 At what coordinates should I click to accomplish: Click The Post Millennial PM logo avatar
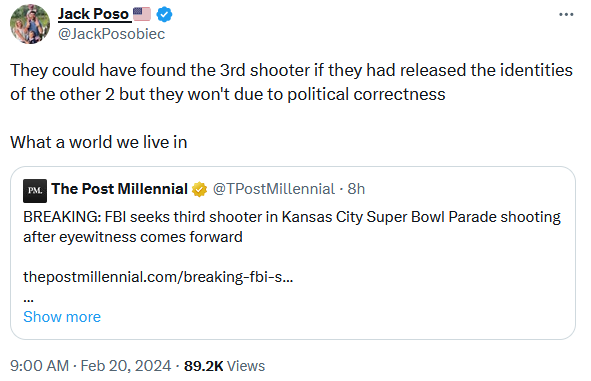click(x=35, y=191)
